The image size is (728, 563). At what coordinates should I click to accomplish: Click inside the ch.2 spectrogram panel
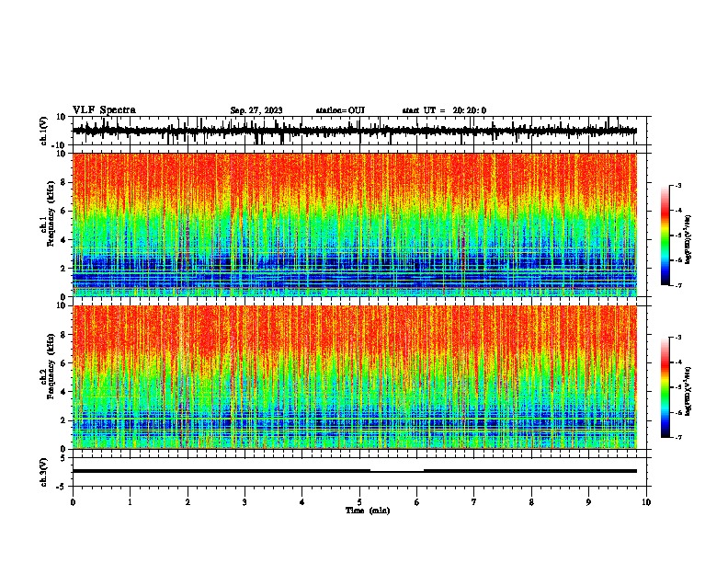tap(355, 377)
